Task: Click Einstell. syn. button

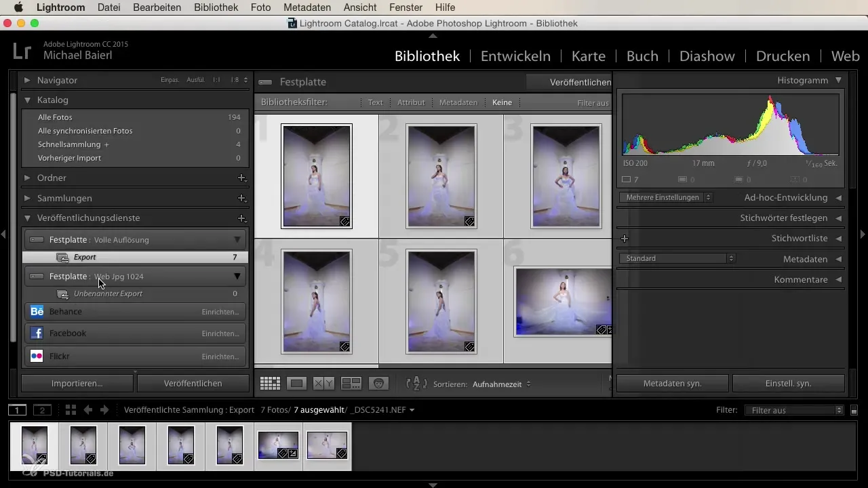Action: [788, 383]
